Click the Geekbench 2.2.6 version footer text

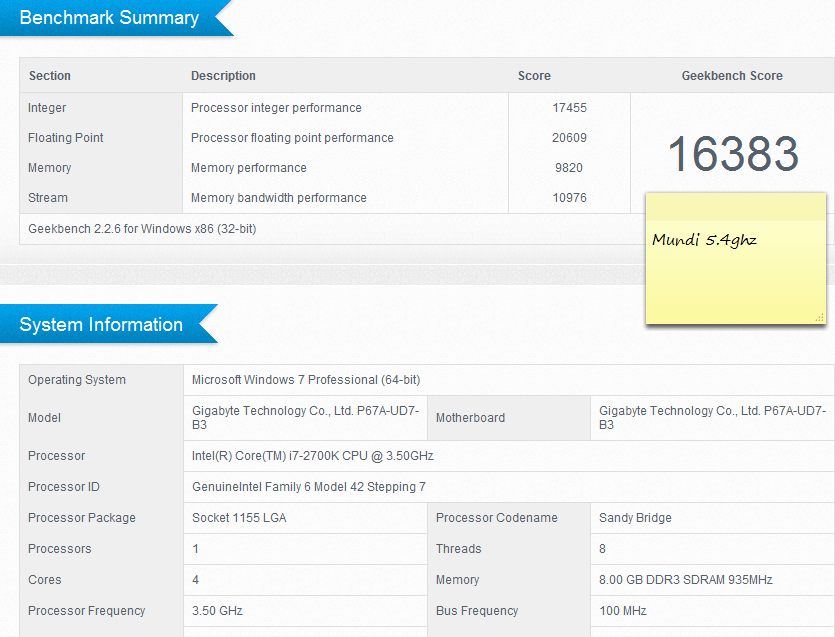(142, 229)
